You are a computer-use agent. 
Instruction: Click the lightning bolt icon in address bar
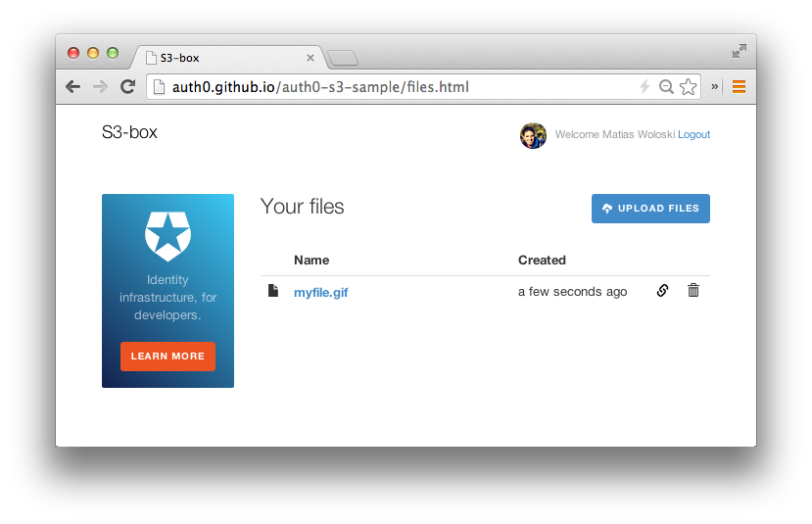pos(645,86)
